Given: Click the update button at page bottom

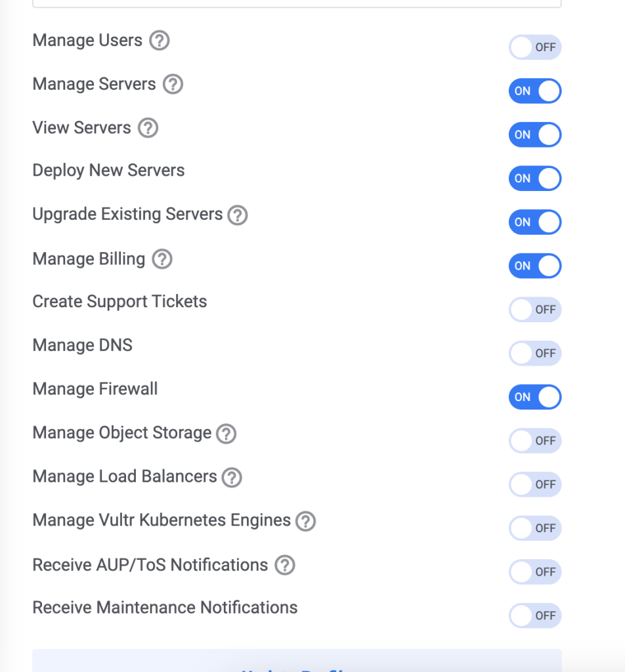Looking at the screenshot, I should coord(297,661).
